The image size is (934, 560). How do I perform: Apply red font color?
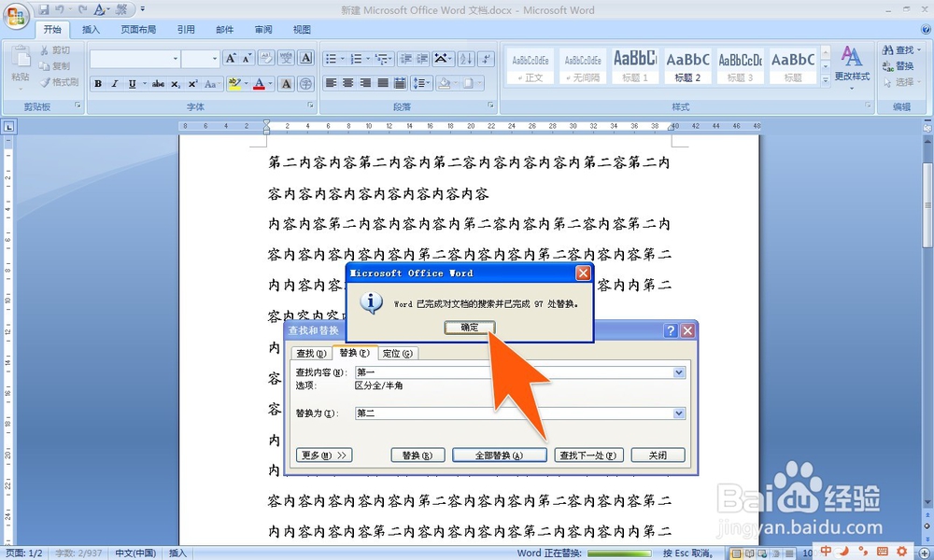point(259,84)
